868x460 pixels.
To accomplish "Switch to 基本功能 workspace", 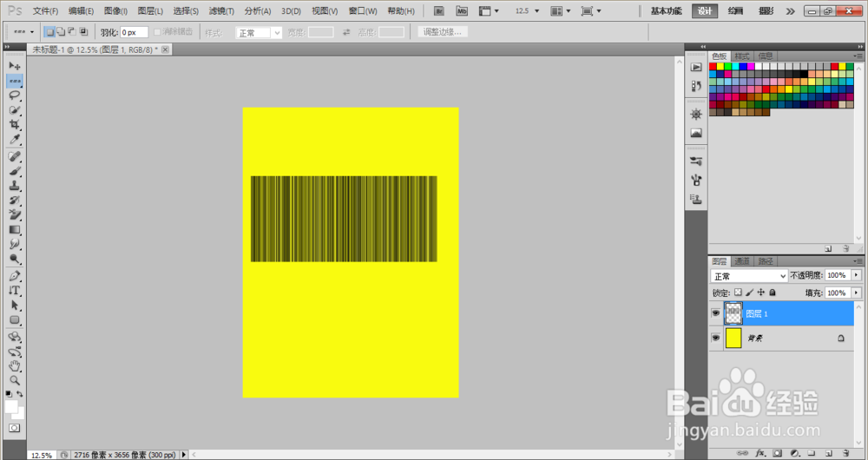I will (x=666, y=11).
